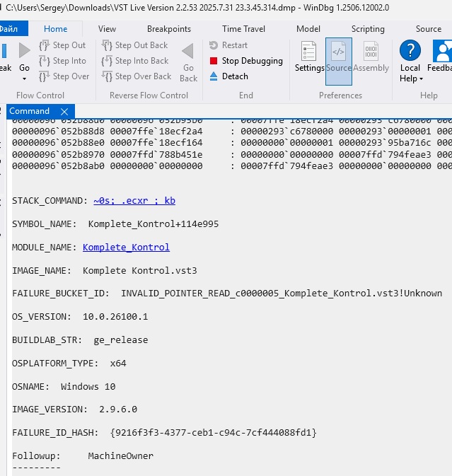This screenshot has width=452, height=476.
Task: Click the Step Into braces icon
Action: coord(45,61)
